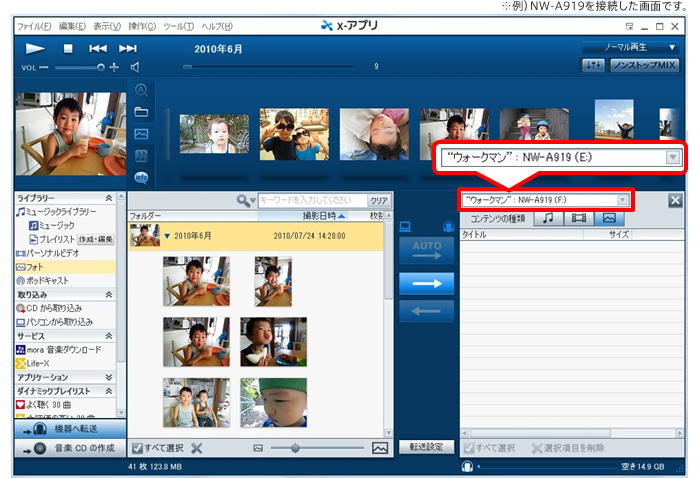Click the 転送設定 button
Image resolution: width=700 pixels, height=478 pixels.
(420, 447)
